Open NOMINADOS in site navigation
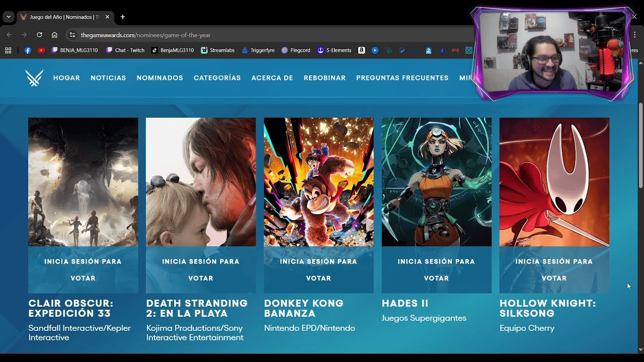The width and height of the screenshot is (644, 362). coord(160,78)
